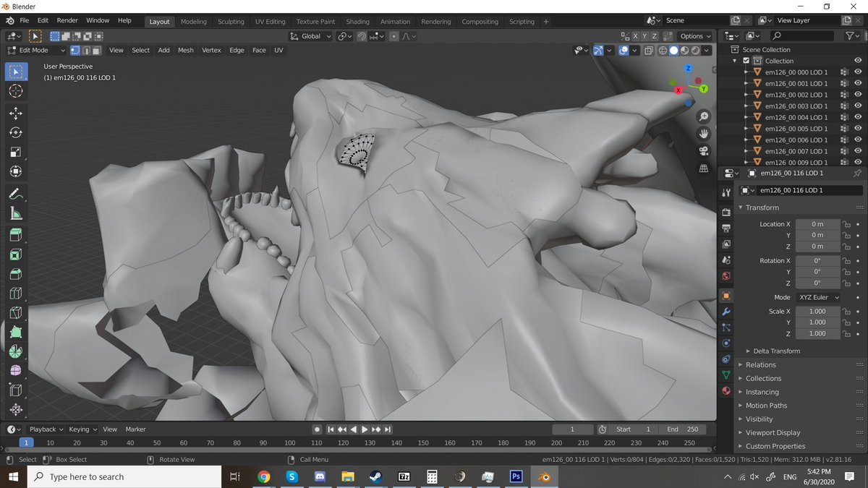Uncheck the Collection checkbox in outliner

pos(746,61)
